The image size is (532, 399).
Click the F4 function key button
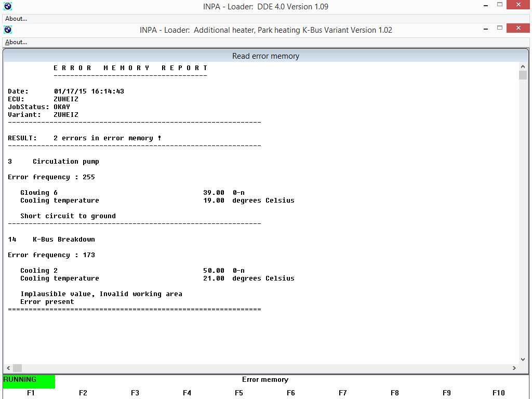pyautogui.click(x=187, y=393)
